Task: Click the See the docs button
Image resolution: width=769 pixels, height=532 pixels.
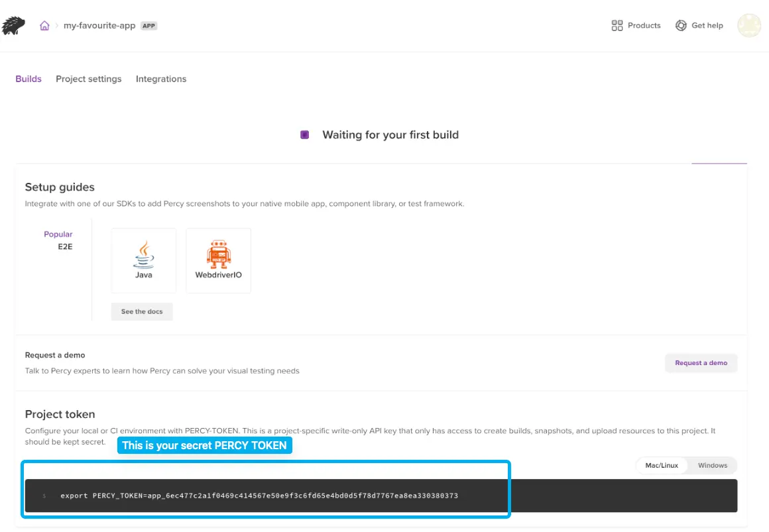Action: (142, 311)
